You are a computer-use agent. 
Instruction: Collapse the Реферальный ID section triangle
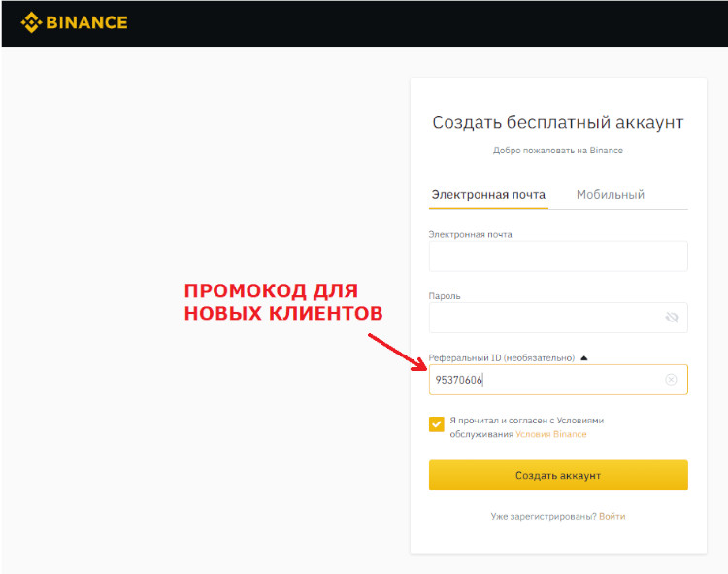pos(583,358)
